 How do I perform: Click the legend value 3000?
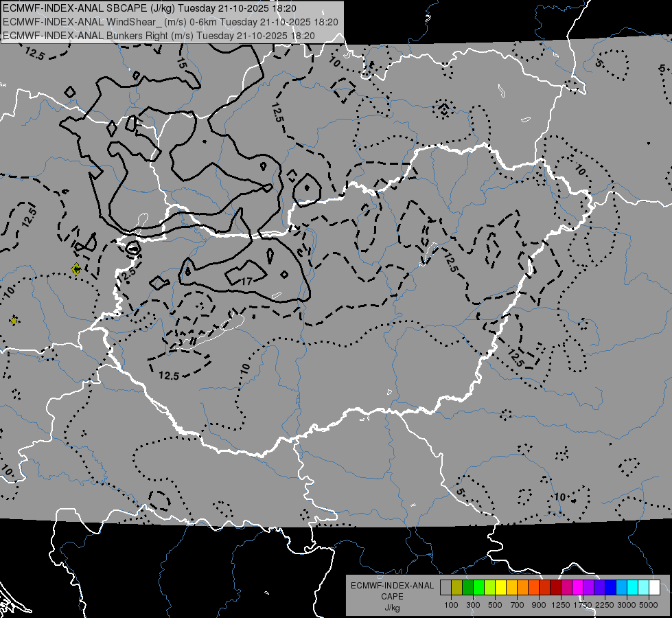(x=627, y=605)
